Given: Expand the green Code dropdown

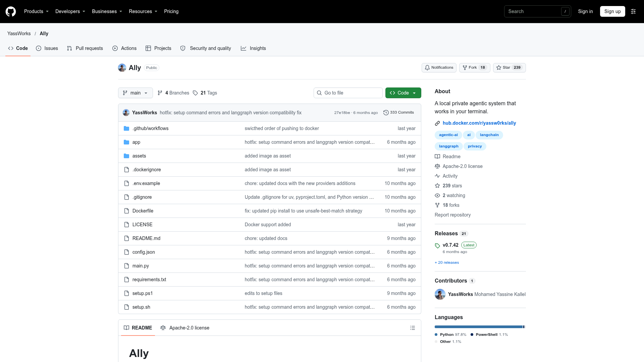Looking at the screenshot, I should tap(403, 93).
